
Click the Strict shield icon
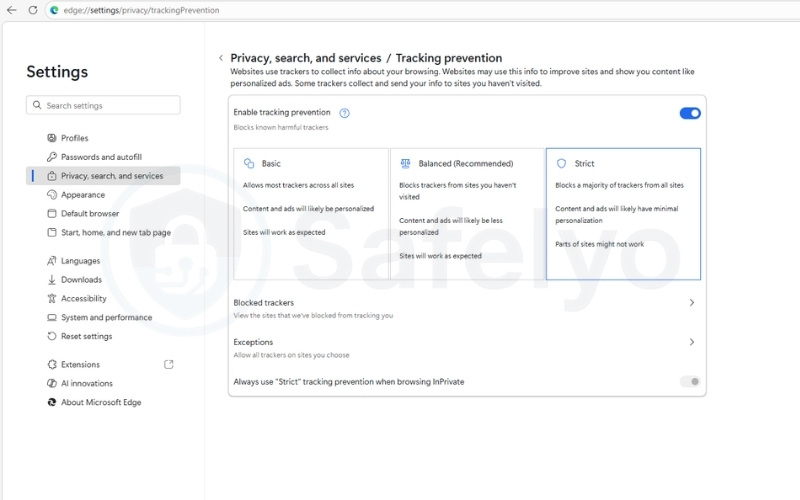tap(561, 163)
